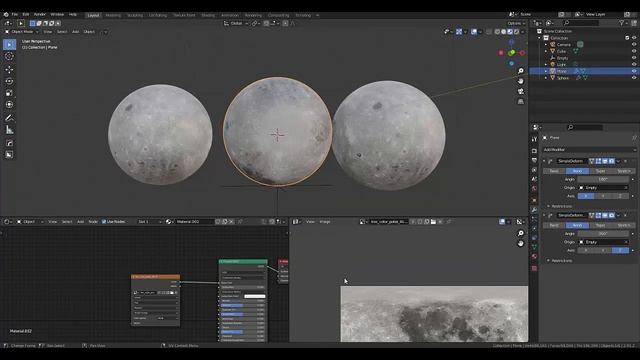The image size is (640, 360).
Task: Toggle visibility of Collection in the outliner
Action: (634, 38)
